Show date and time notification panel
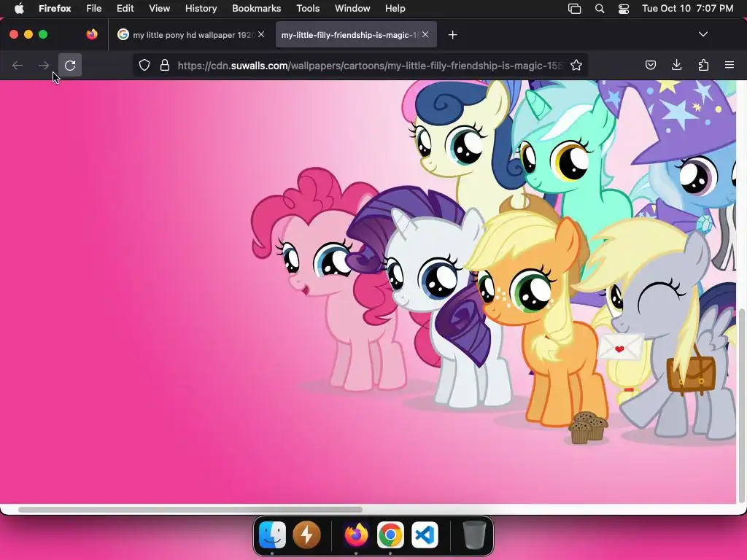Image resolution: width=747 pixels, height=560 pixels. [x=687, y=9]
